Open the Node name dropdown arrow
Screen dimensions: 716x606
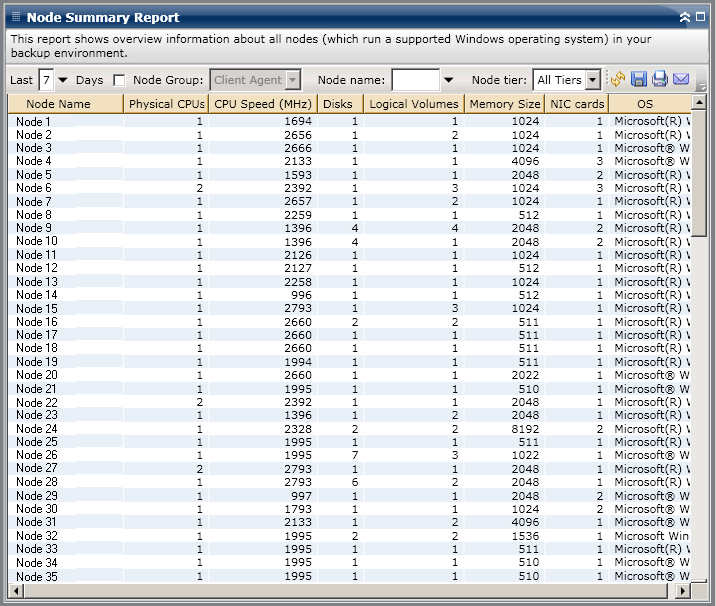tap(448, 80)
